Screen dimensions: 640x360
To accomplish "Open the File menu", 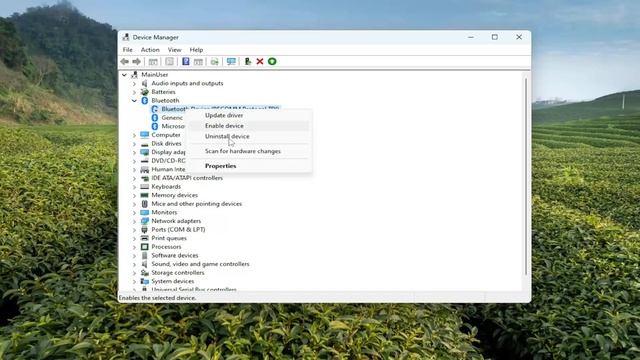I will point(127,50).
